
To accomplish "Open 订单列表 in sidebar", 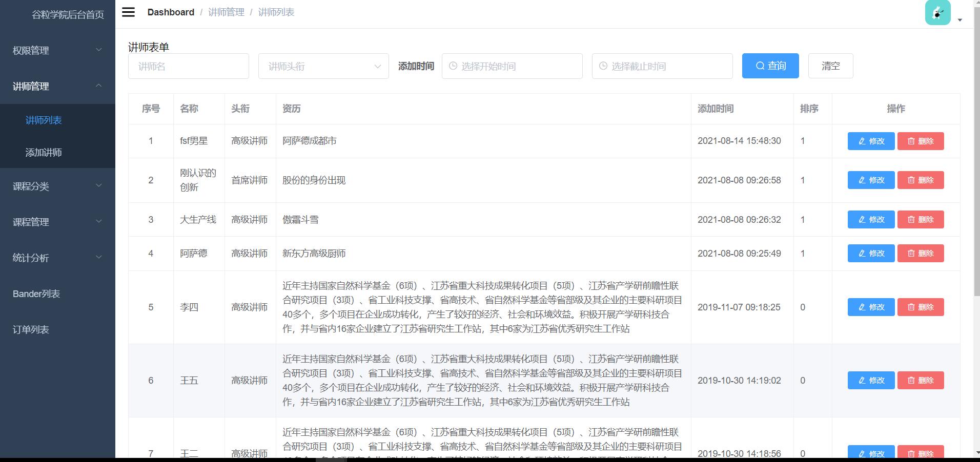I will (x=57, y=329).
